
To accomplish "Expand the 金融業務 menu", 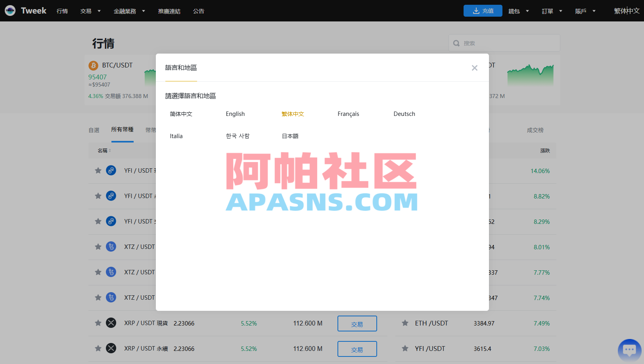I will point(129,11).
